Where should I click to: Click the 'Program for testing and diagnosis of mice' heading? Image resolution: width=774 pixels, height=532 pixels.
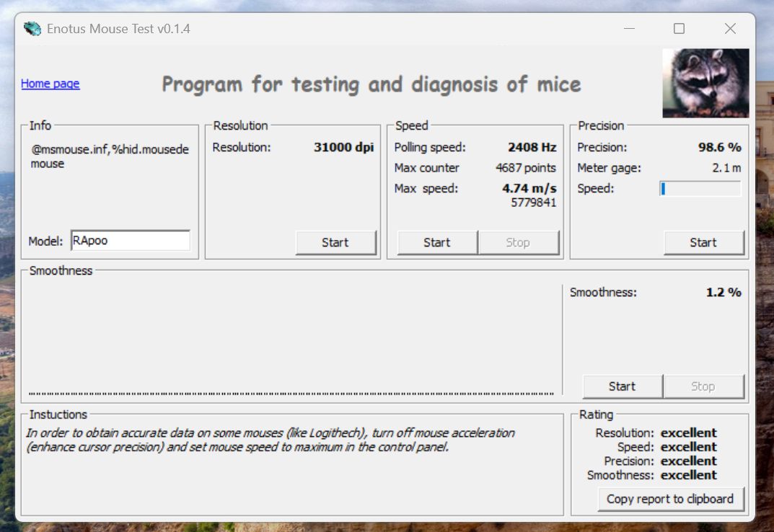[x=371, y=84]
